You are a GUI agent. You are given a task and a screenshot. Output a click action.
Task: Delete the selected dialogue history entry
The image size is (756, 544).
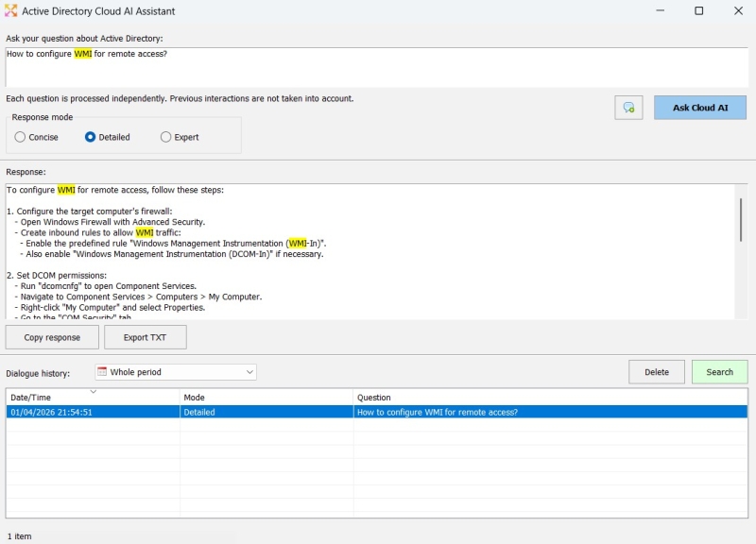point(657,372)
